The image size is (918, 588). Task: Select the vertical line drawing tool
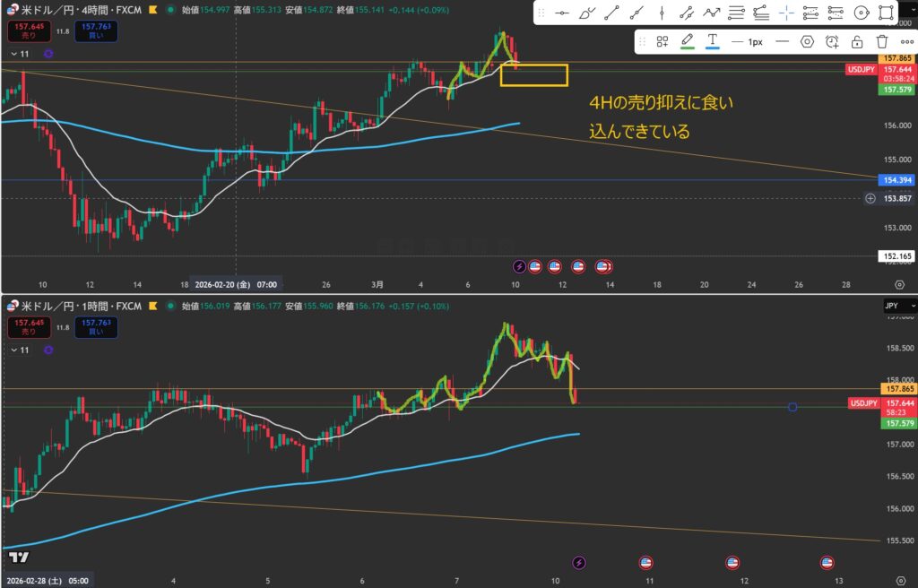(x=662, y=13)
